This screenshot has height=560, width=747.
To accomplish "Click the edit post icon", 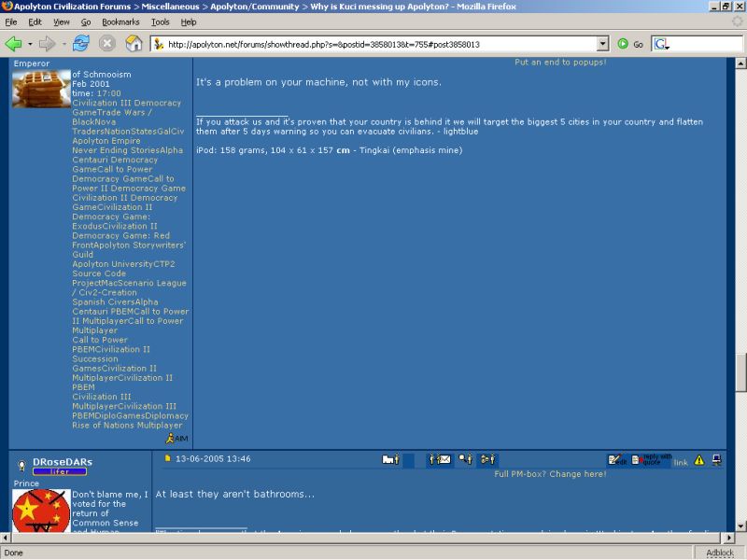I will [617, 460].
